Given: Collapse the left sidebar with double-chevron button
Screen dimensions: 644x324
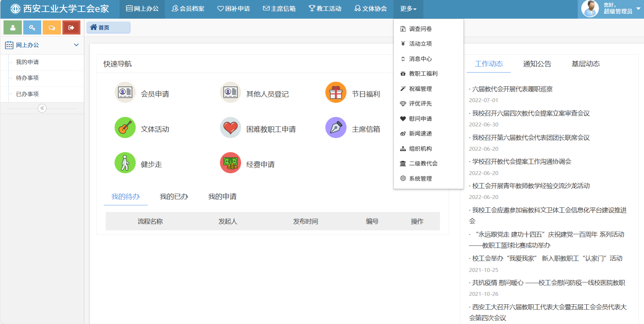Looking at the screenshot, I should click(42, 108).
